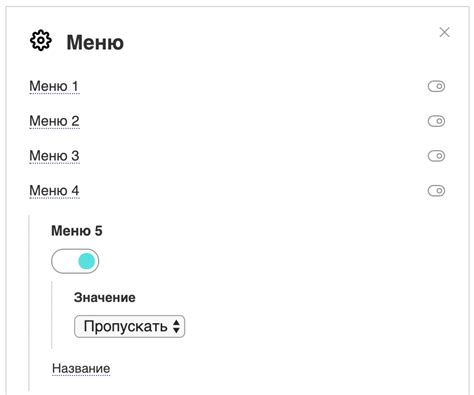Screen dimensions: 474x395
Task: Expand the Меню 2 item
Action: (x=54, y=121)
